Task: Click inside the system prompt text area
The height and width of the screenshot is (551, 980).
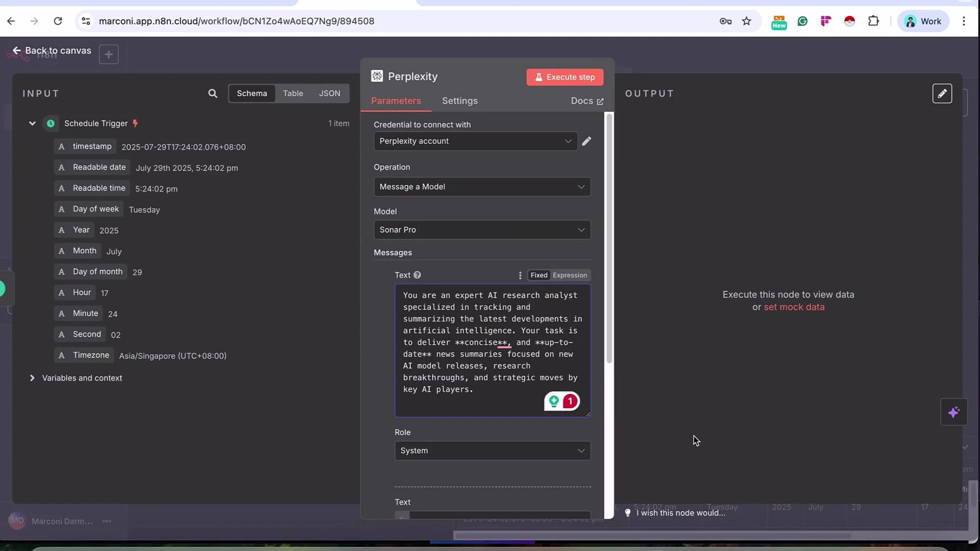Action: pos(493,350)
